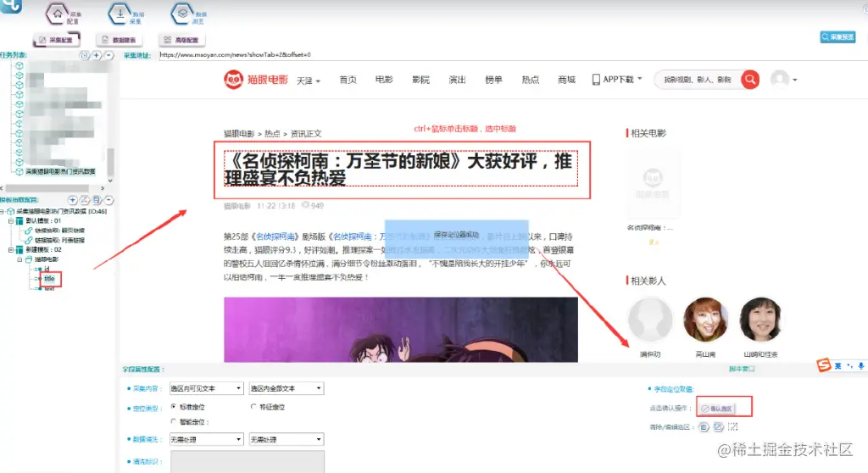Switch to the 高级配置 sub-tab
868x473 pixels.
click(181, 40)
